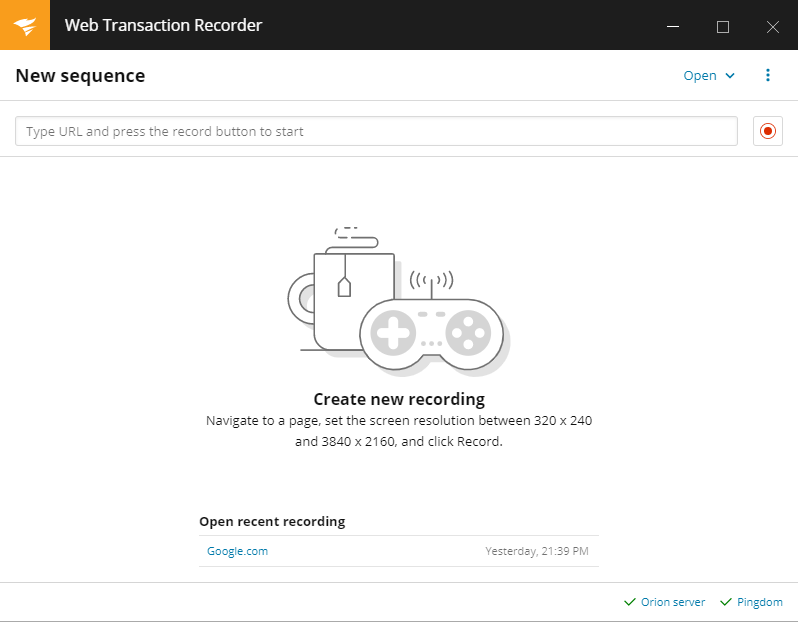This screenshot has width=798, height=622.
Task: Focus the URL input field
Action: point(376,131)
